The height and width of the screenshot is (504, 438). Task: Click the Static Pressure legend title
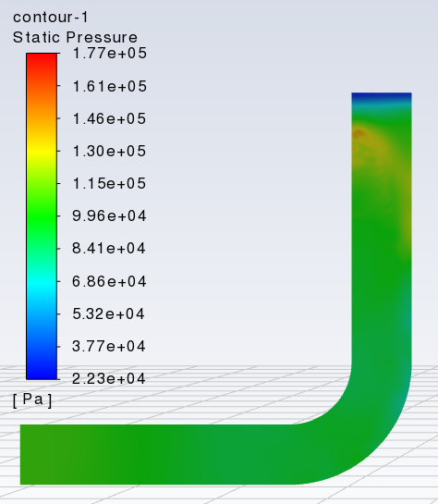[75, 37]
